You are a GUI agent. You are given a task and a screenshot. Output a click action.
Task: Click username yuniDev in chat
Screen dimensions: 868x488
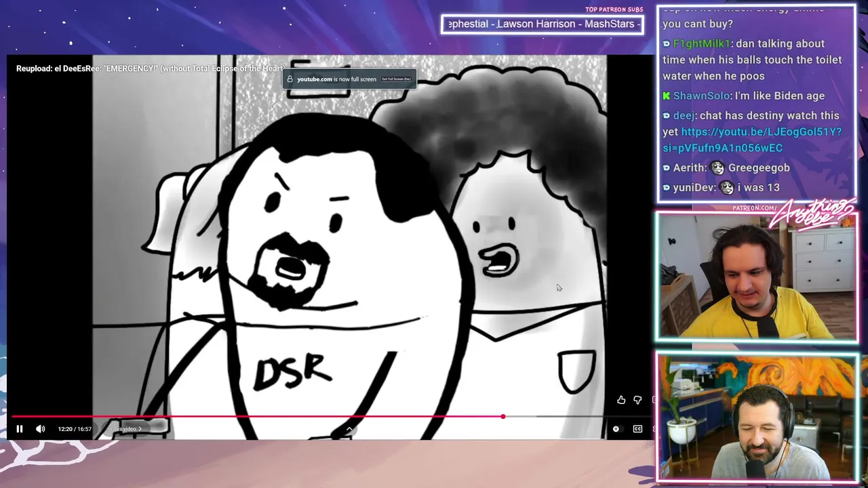pyautogui.click(x=694, y=187)
